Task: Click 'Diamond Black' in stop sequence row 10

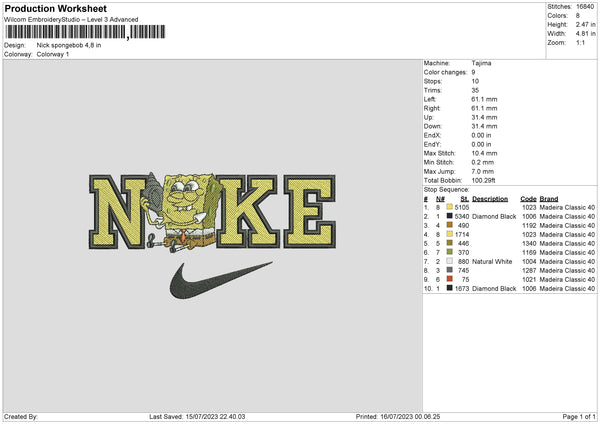Action: point(494,289)
